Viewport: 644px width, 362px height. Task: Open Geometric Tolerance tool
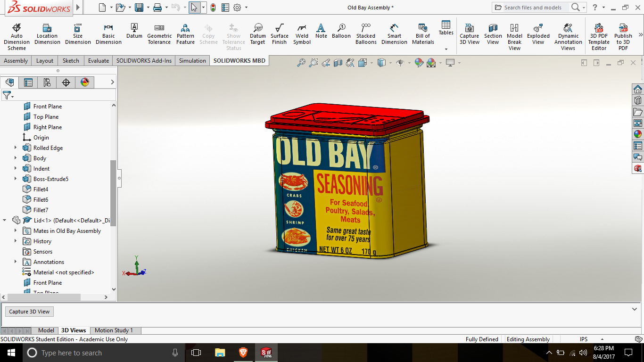click(159, 34)
